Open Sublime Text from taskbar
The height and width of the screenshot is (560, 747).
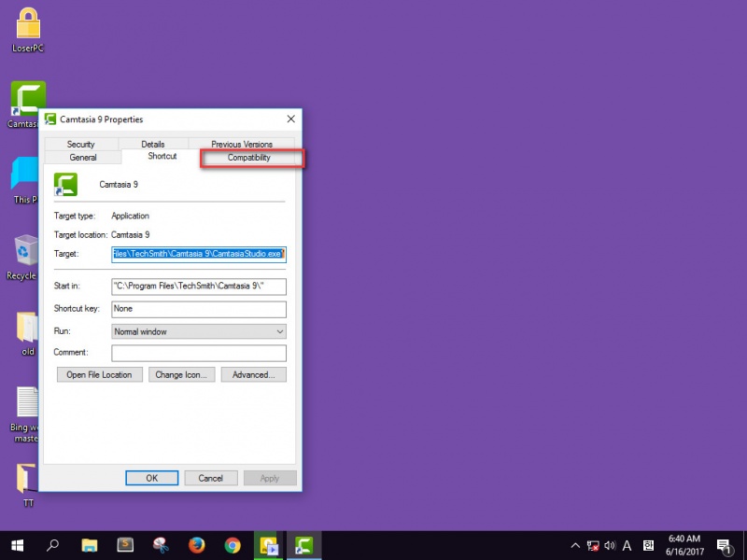(x=125, y=545)
